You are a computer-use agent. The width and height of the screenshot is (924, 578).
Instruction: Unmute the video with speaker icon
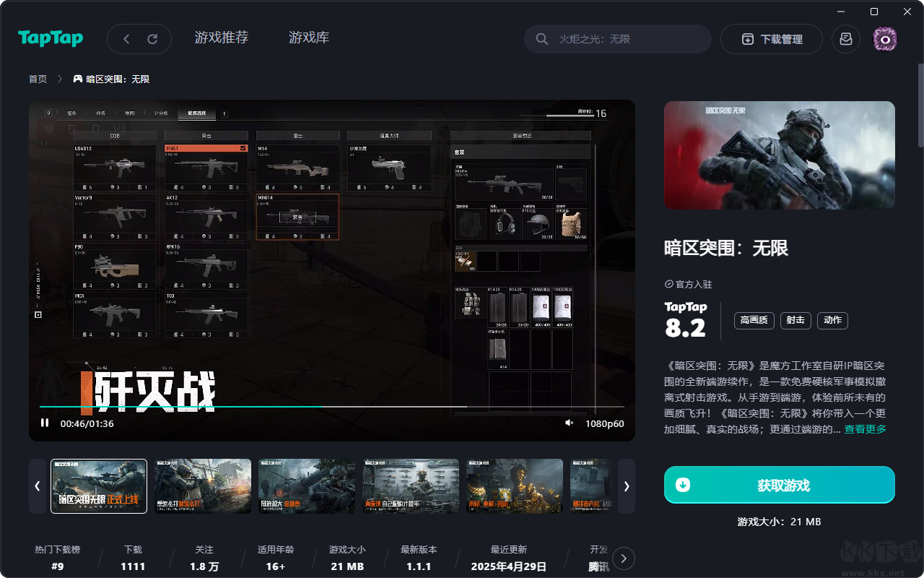tap(569, 423)
